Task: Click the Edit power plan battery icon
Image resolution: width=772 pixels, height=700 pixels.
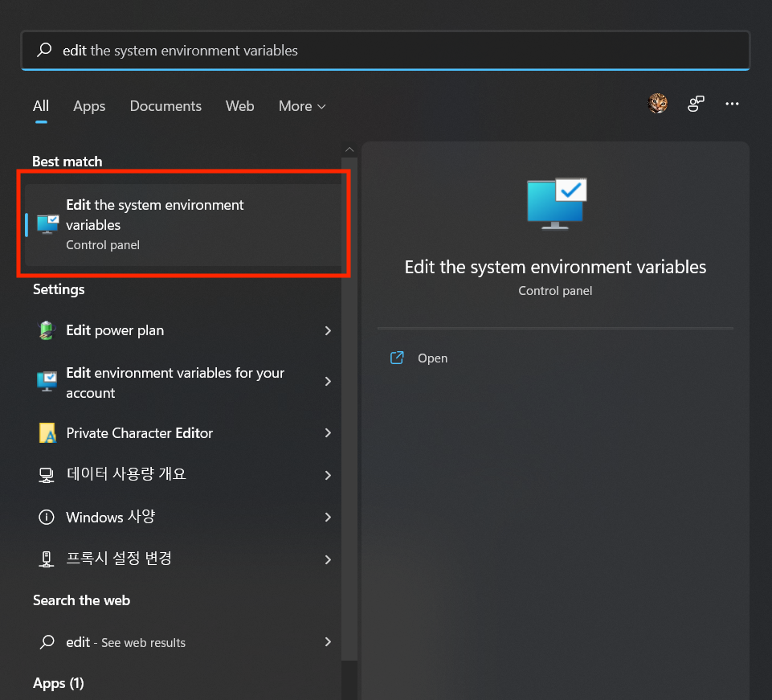Action: 47,330
